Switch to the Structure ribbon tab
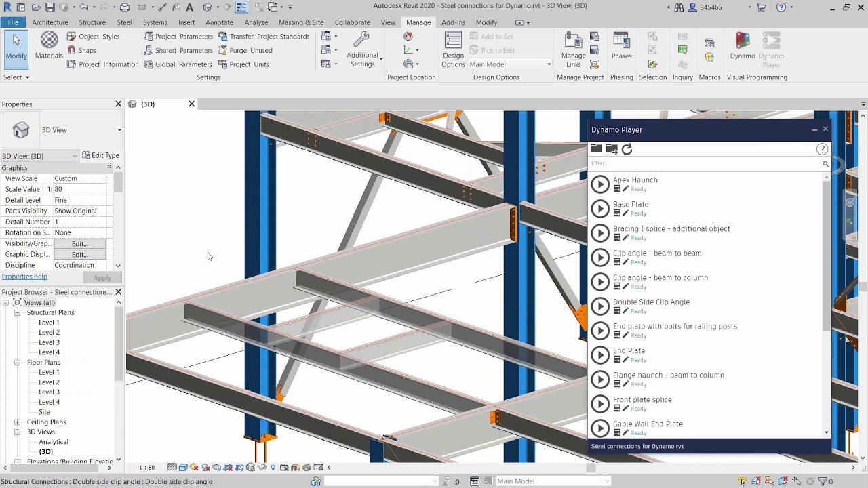 tap(92, 22)
